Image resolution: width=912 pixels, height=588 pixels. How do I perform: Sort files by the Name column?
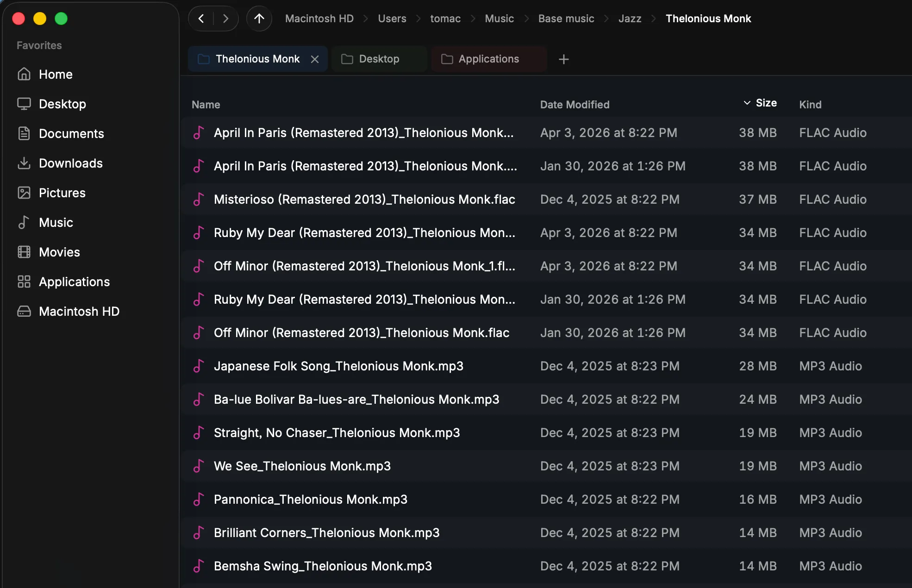206,105
